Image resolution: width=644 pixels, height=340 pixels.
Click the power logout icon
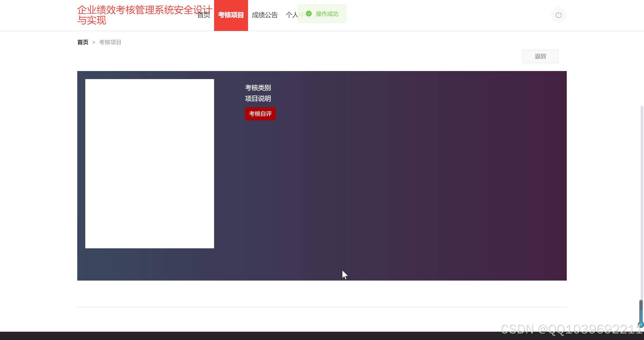[x=558, y=15]
